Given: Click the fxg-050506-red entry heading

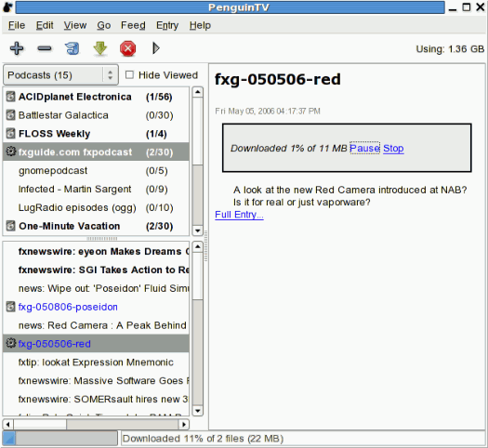Looking at the screenshot, I should [278, 79].
